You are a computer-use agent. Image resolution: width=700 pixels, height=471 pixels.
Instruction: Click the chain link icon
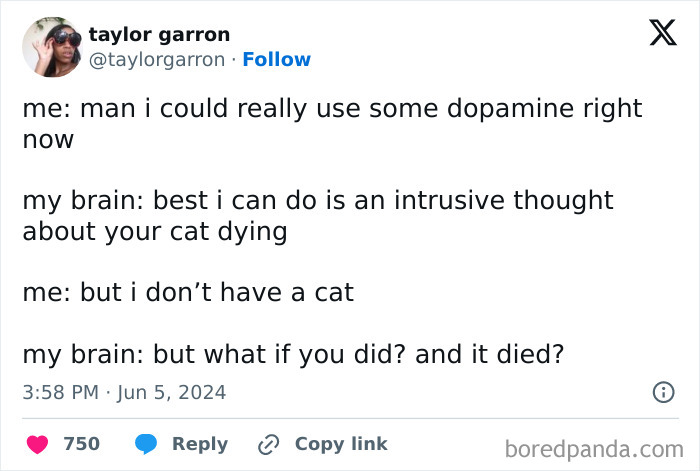click(x=267, y=444)
